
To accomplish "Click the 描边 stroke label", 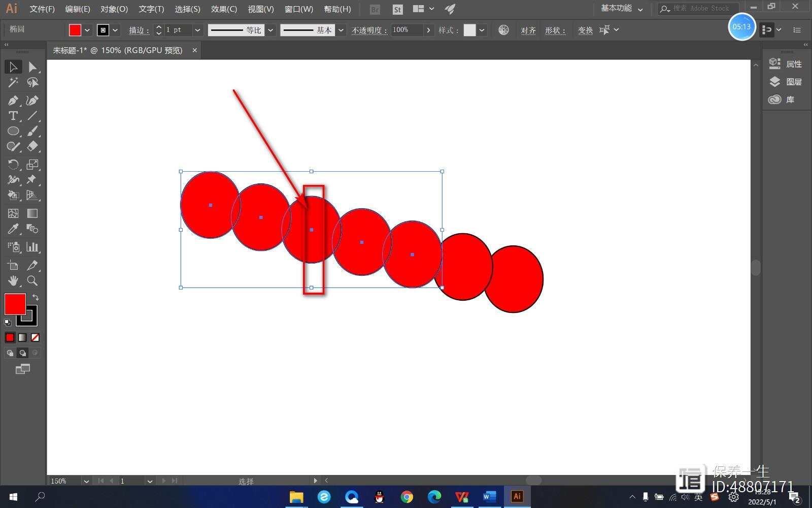I will (138, 30).
